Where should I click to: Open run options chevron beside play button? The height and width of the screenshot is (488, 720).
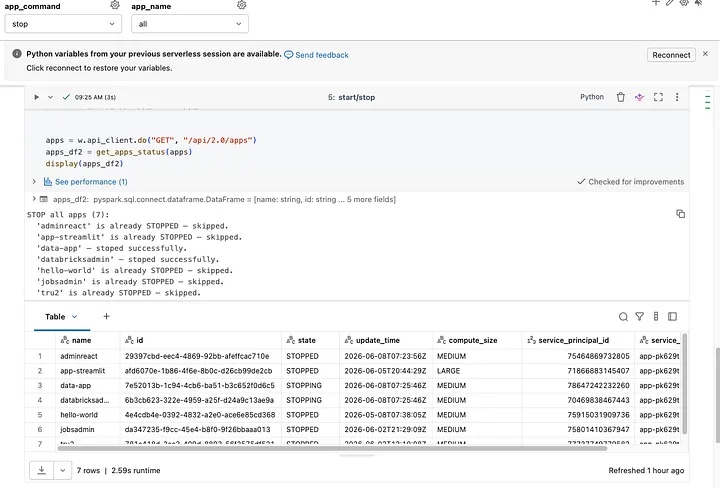click(x=50, y=97)
